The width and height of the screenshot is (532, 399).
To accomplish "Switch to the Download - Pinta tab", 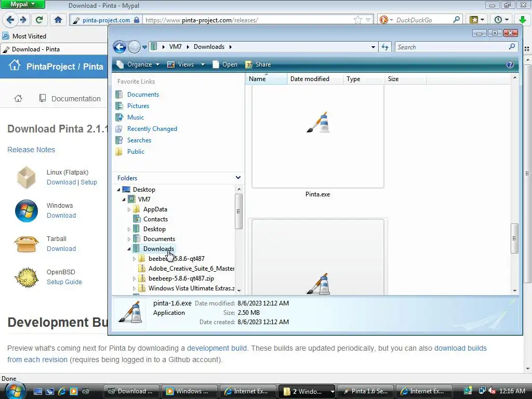I will coord(54,49).
